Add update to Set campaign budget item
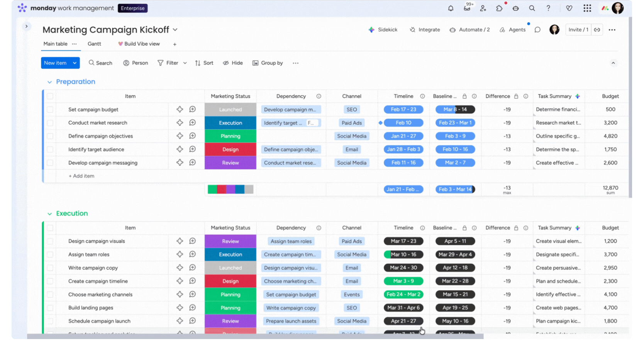 (192, 109)
